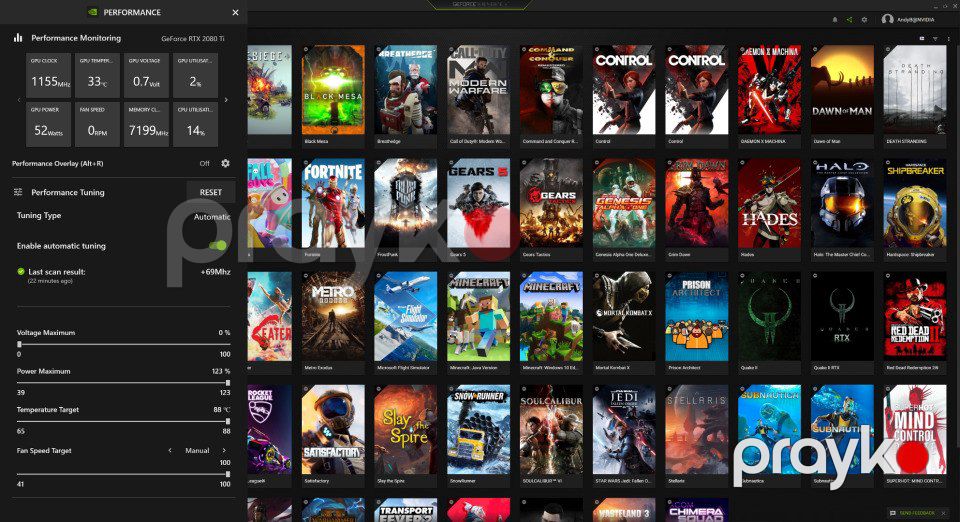Click the Performance Overlay Off state
This screenshot has height=522, width=960.
(204, 163)
